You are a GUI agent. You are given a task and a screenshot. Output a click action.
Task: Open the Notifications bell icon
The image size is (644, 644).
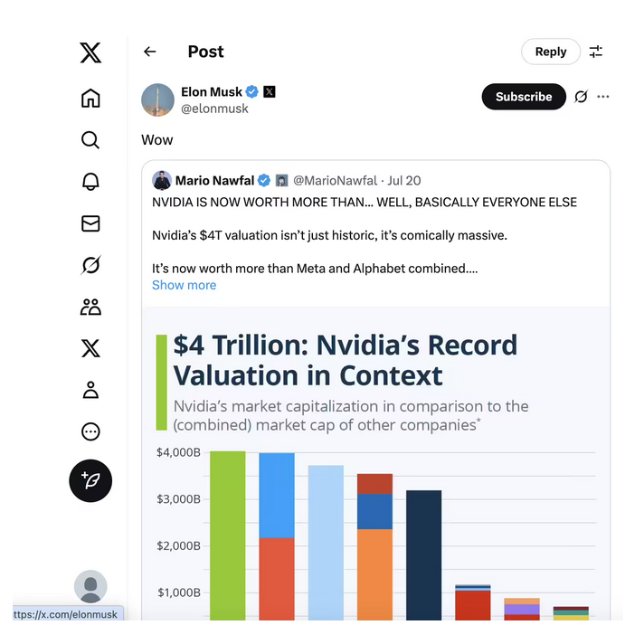90,181
